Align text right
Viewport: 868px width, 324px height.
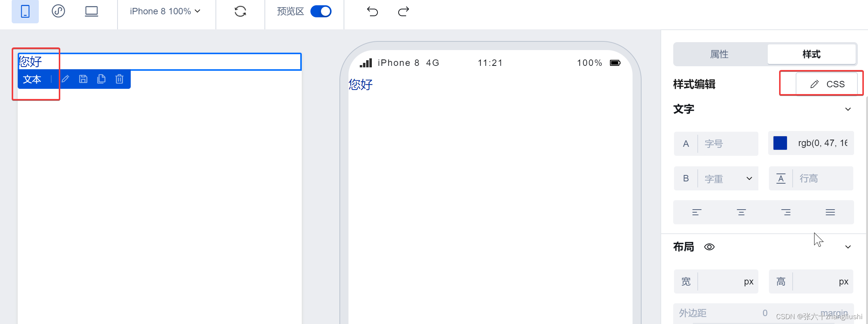point(786,212)
